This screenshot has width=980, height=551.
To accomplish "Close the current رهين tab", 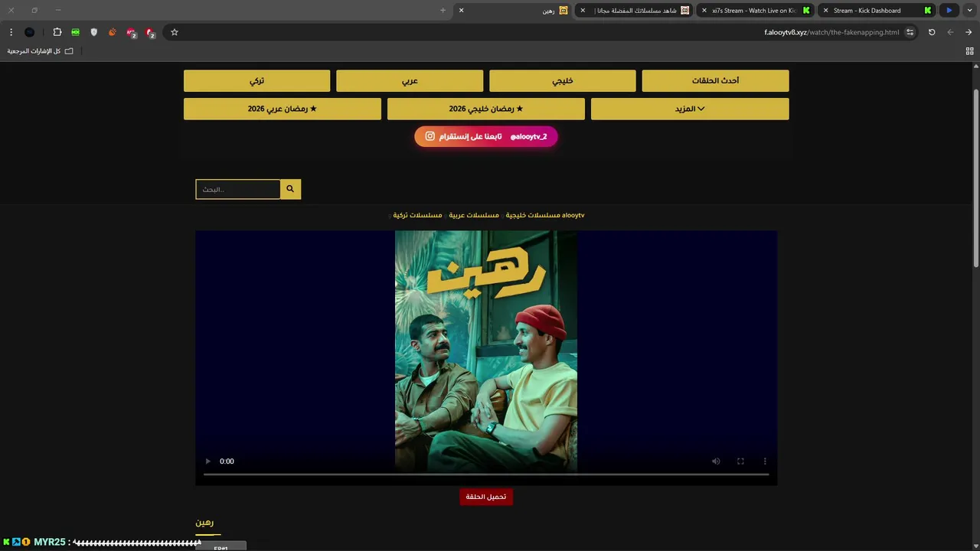I will (461, 10).
